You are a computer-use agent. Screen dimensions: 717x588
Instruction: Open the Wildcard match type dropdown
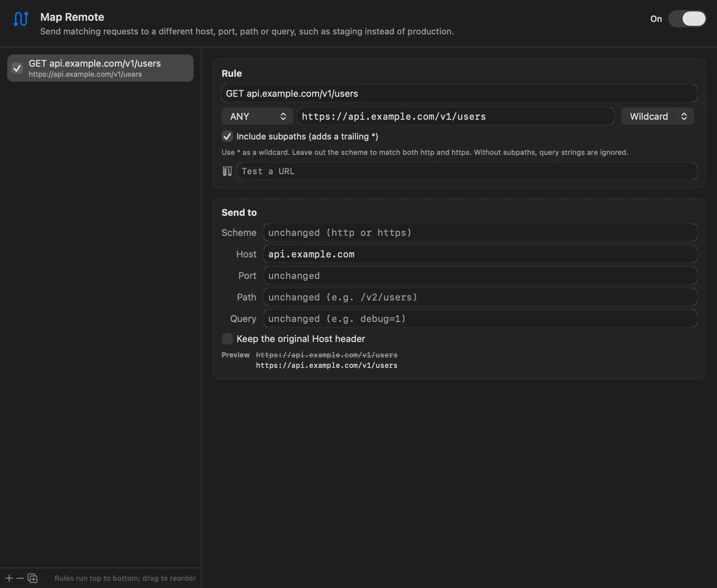657,116
